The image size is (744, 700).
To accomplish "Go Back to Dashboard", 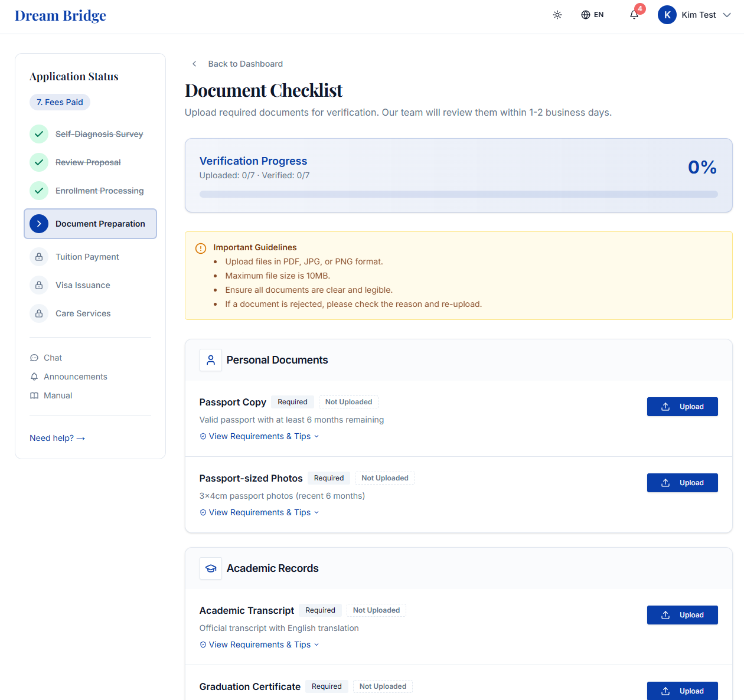I will point(245,64).
